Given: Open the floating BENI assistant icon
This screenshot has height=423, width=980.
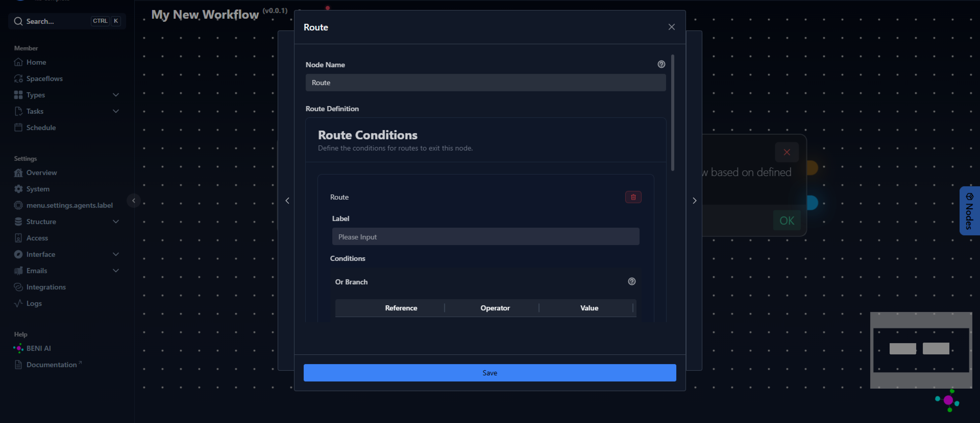Looking at the screenshot, I should coord(948,400).
